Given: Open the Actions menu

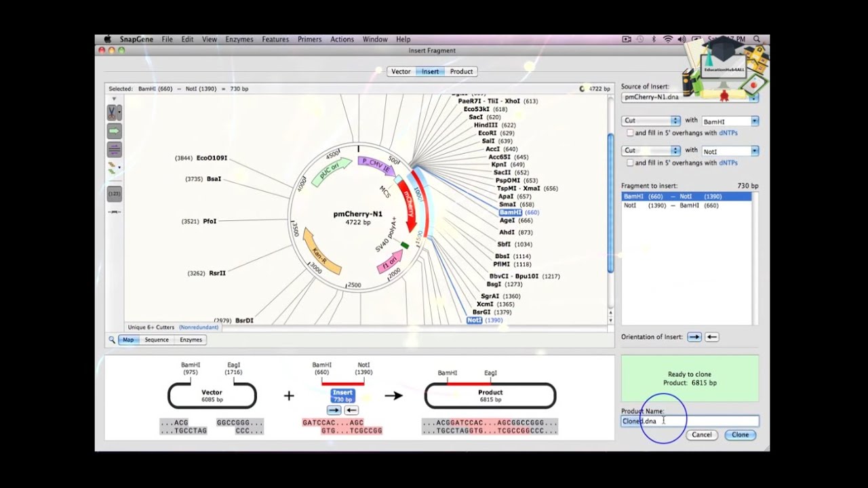Looking at the screenshot, I should coord(342,39).
